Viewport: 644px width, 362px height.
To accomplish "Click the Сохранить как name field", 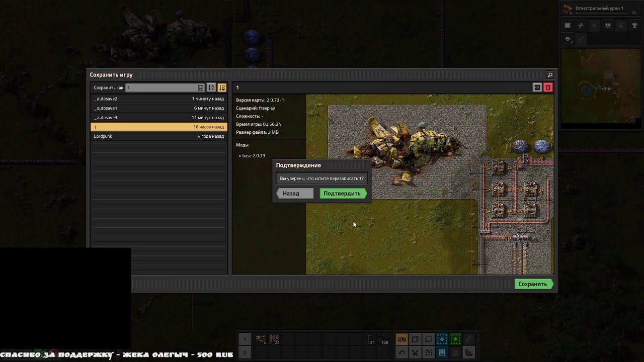I will point(165,87).
